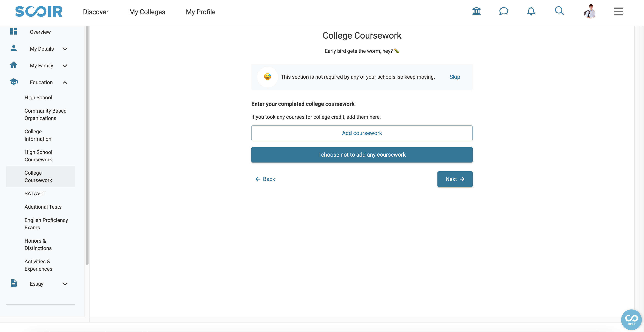This screenshot has height=332, width=644.
Task: Click the Next button
Action: 455,179
